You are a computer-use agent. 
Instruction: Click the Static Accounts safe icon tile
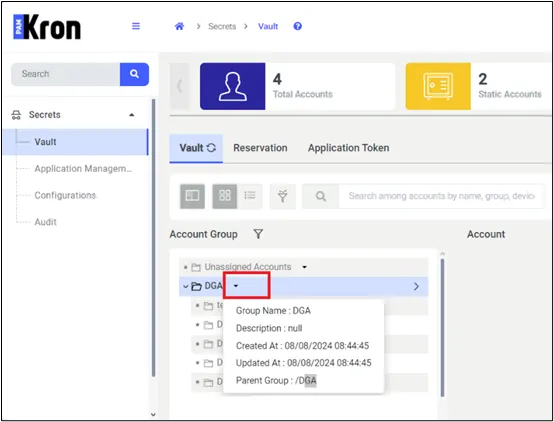[x=438, y=87]
